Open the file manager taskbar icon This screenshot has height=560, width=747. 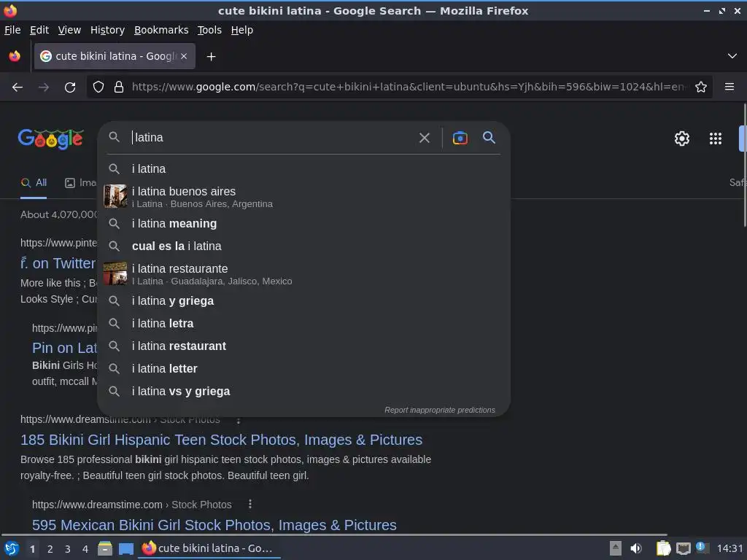[x=105, y=548]
